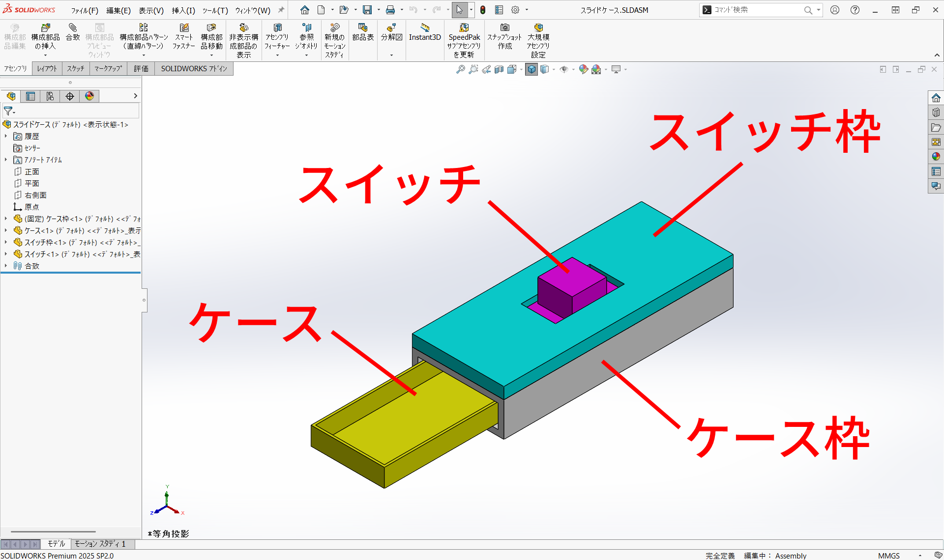The image size is (944, 560).
Task: Click the Section View icon
Action: [499, 70]
